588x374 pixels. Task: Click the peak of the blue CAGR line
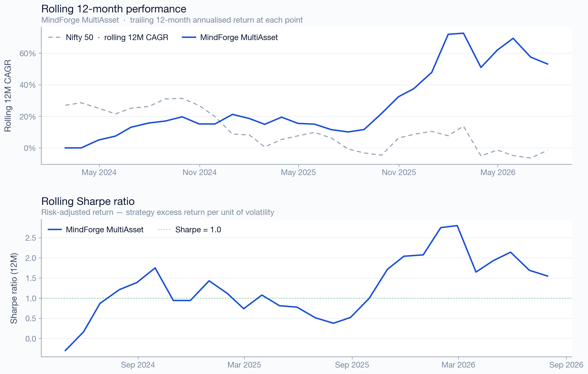(463, 33)
